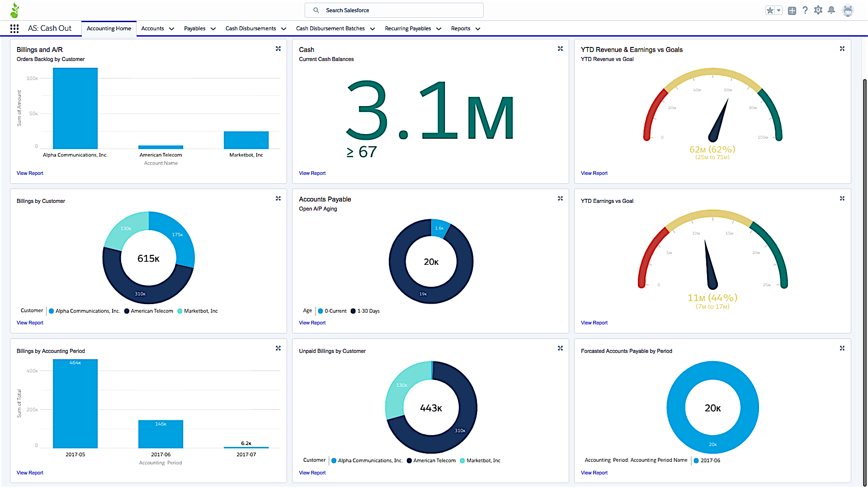This screenshot has height=488, width=868.
Task: Click View Report under Current Cash Balances
Action: pyautogui.click(x=312, y=173)
